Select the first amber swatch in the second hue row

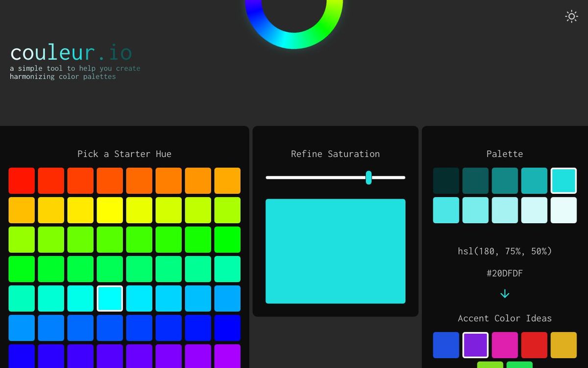[22, 210]
